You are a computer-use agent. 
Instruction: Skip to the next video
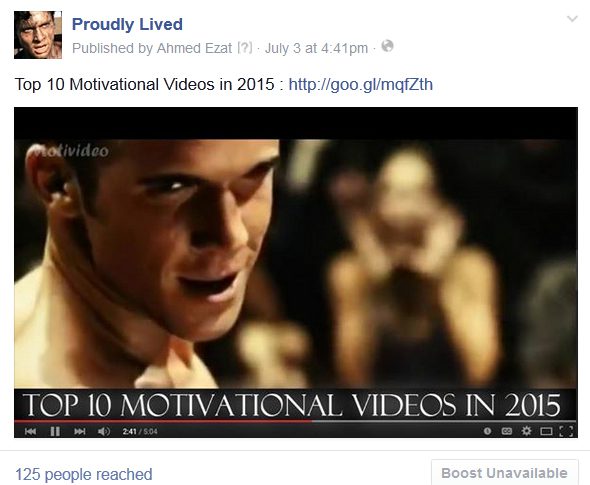coord(79,431)
